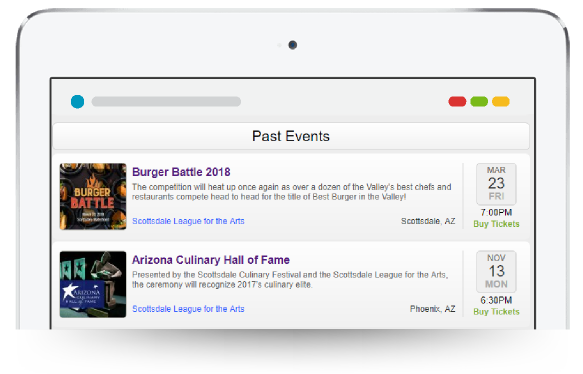Click Scottsdale League link under Burger Battle
The image size is (583, 374).
[188, 221]
